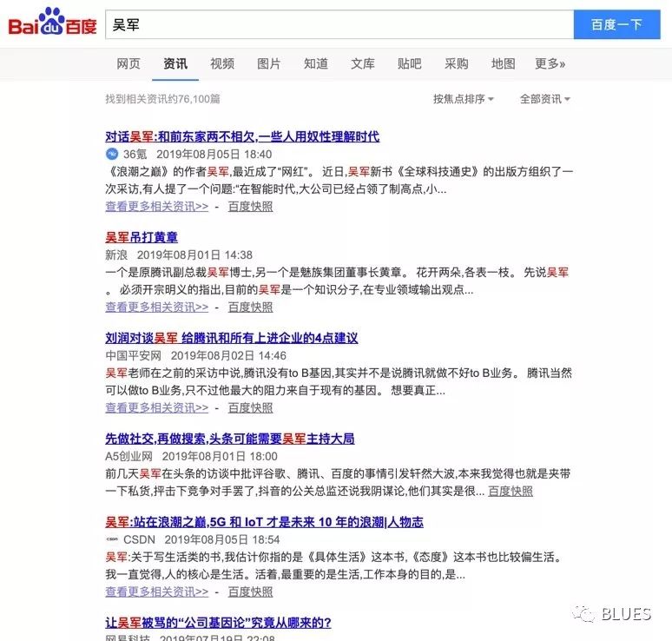Viewport: 672px width, 641px height.
Task: Click the Baidu logo
Action: pyautogui.click(x=52, y=23)
